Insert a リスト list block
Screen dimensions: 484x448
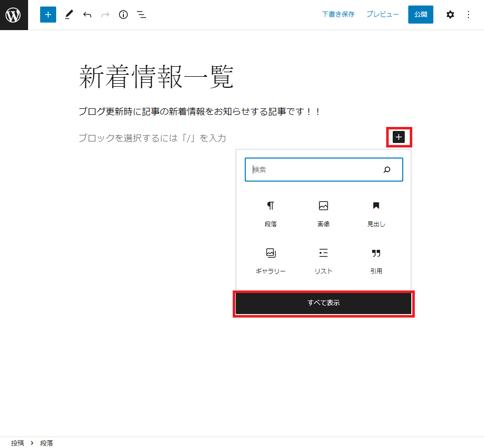(x=324, y=261)
